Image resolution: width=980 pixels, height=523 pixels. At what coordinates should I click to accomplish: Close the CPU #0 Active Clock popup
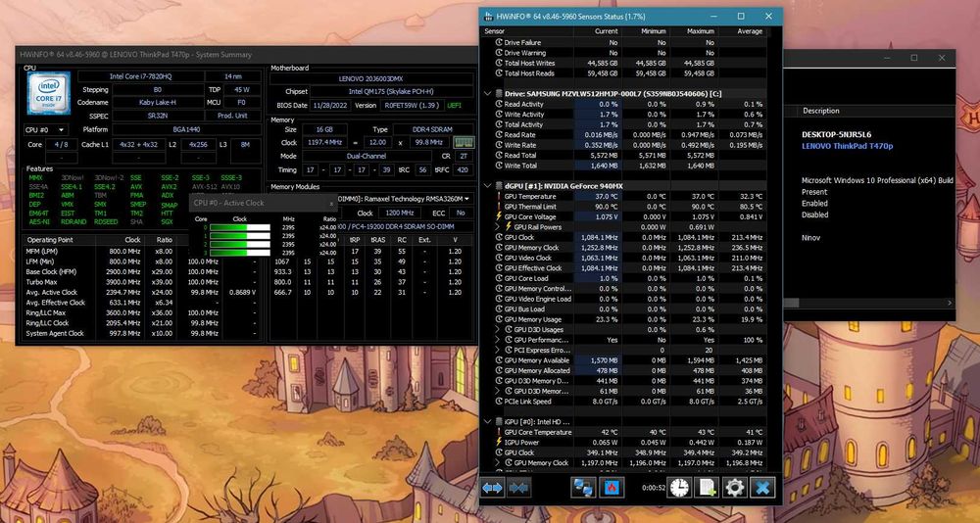331,203
